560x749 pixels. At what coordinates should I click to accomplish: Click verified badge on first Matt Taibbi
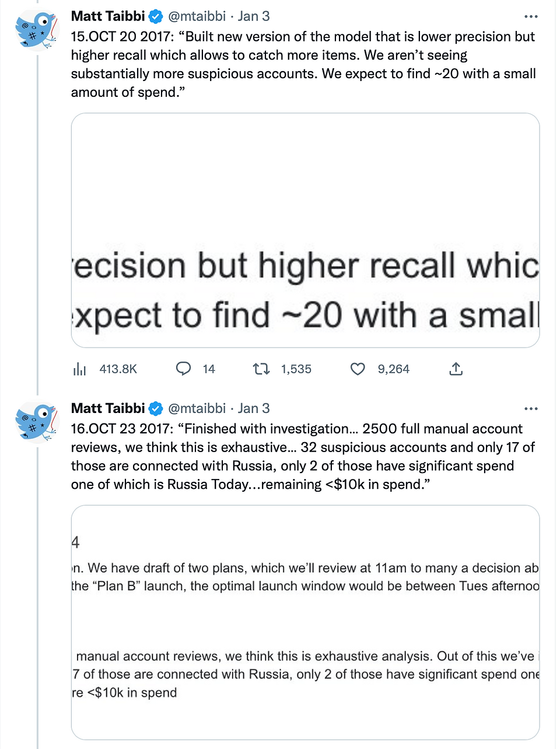click(x=156, y=17)
